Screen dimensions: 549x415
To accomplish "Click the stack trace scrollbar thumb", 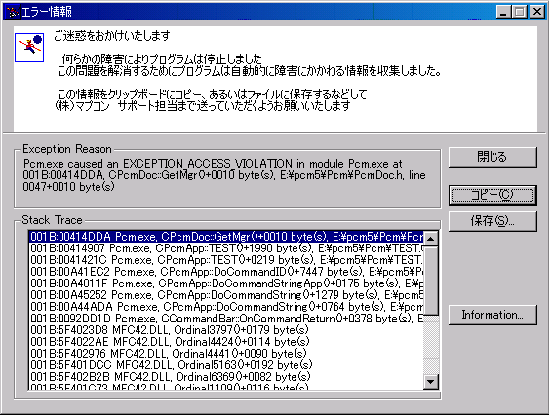I will coord(431,281).
